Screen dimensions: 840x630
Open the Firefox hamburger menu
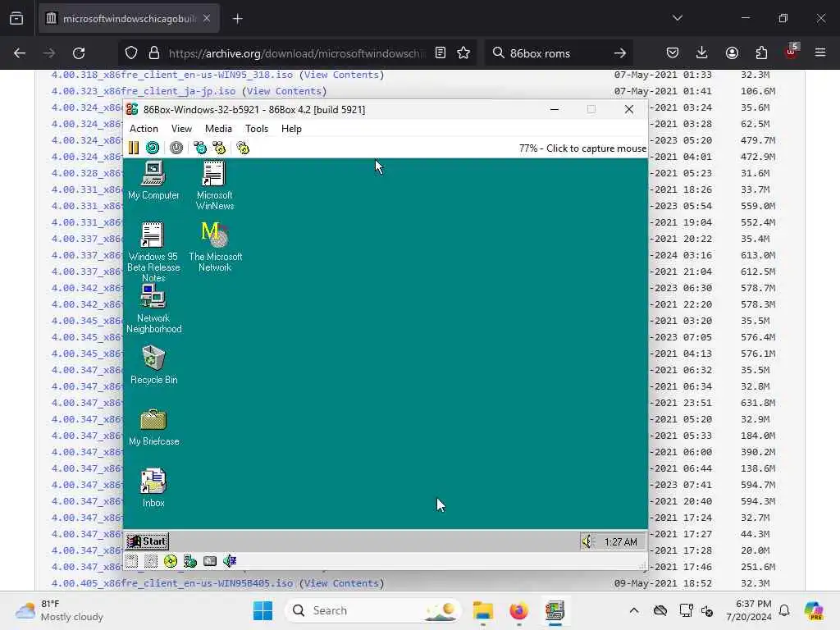coord(820,52)
